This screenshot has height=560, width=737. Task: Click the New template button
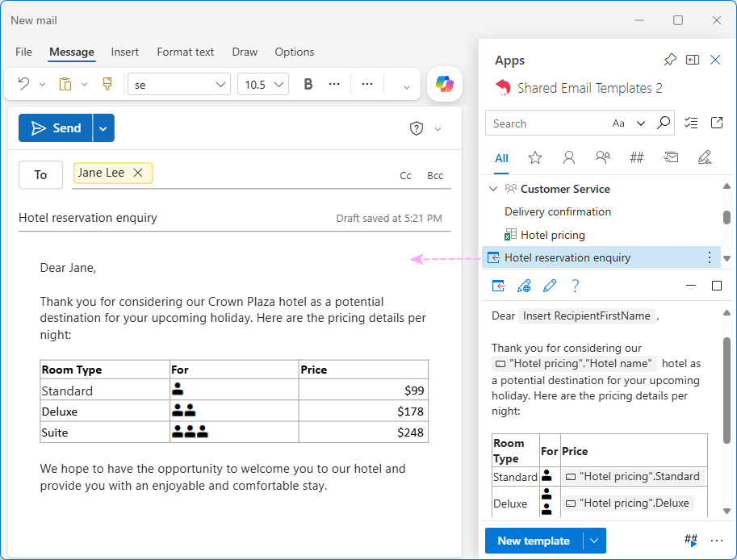coord(534,541)
